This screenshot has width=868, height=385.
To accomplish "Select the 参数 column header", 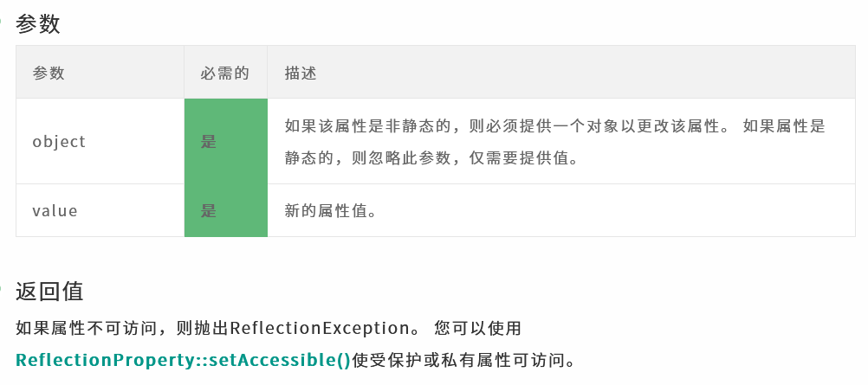I will click(x=49, y=73).
